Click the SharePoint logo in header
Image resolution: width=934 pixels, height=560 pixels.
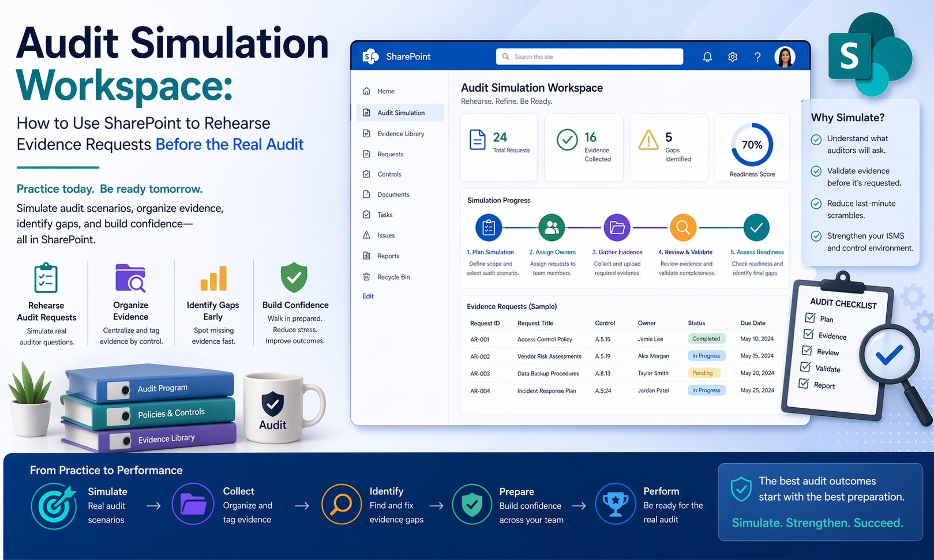(x=371, y=57)
